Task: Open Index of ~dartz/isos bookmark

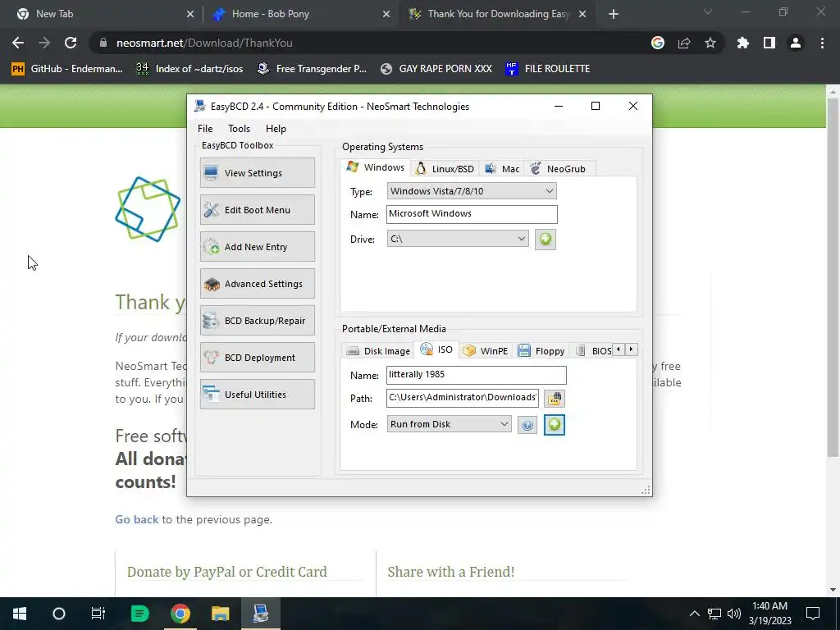Action: click(x=189, y=69)
